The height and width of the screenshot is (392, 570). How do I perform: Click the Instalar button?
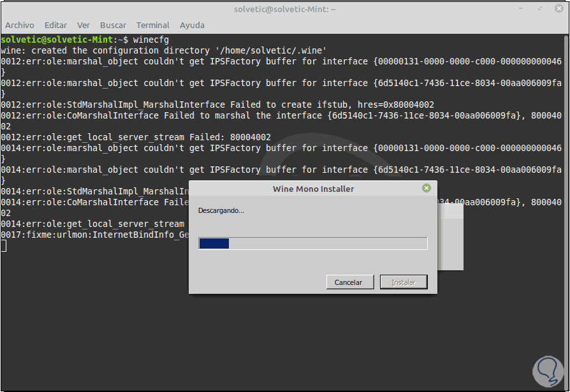pos(404,282)
